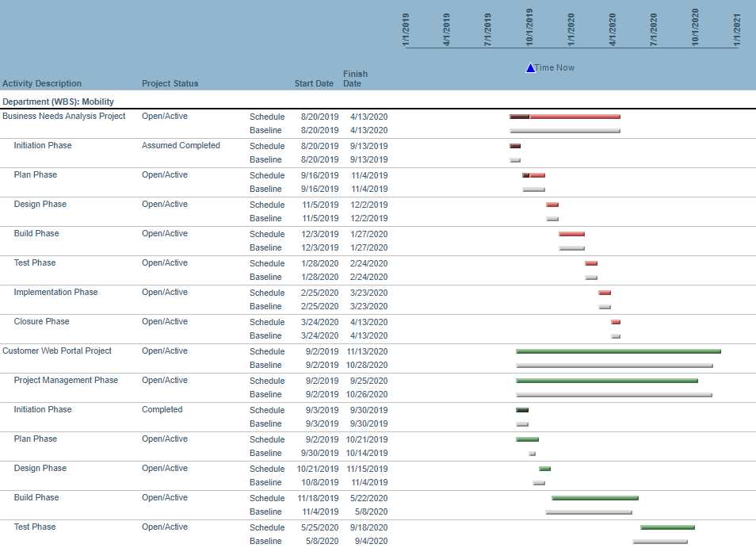Click the 1/1/2021 timeline date label
This screenshot has height=548, width=756.
(x=737, y=30)
